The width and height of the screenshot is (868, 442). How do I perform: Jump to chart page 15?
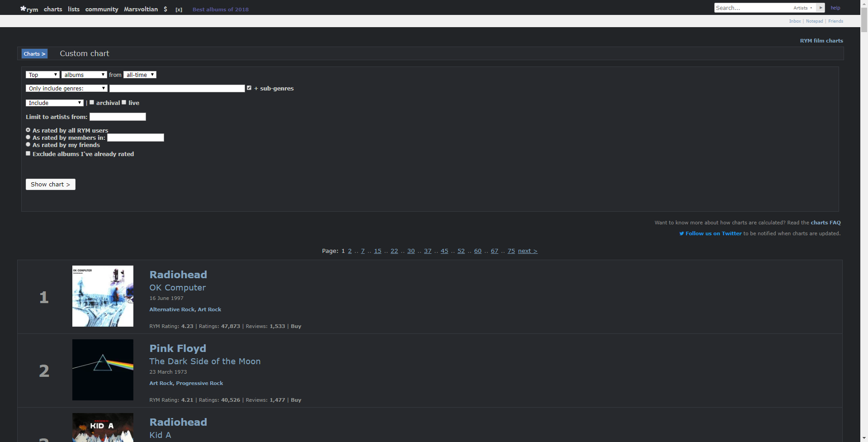coord(377,251)
